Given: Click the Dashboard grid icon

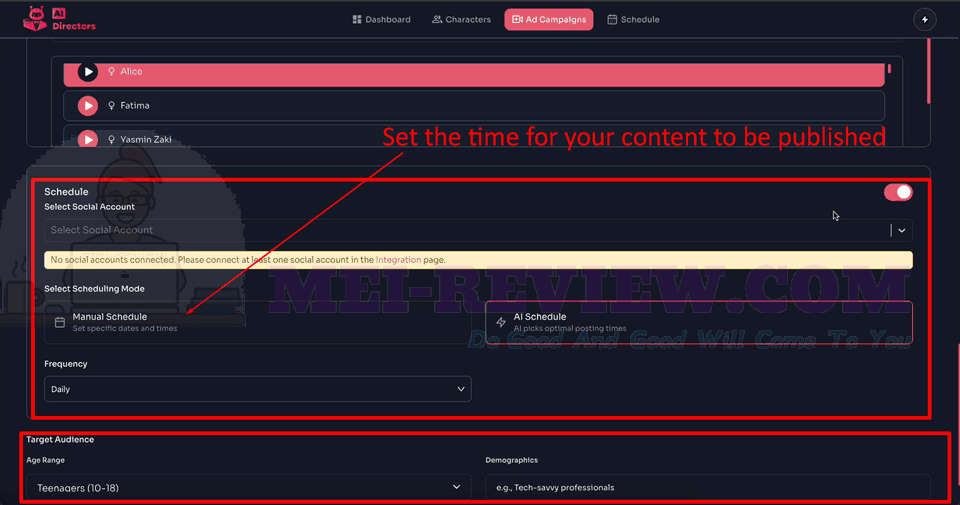Looking at the screenshot, I should coord(357,20).
